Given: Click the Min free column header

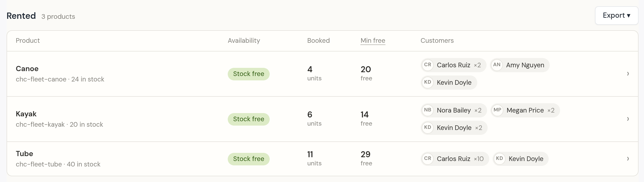Looking at the screenshot, I should 373,41.
